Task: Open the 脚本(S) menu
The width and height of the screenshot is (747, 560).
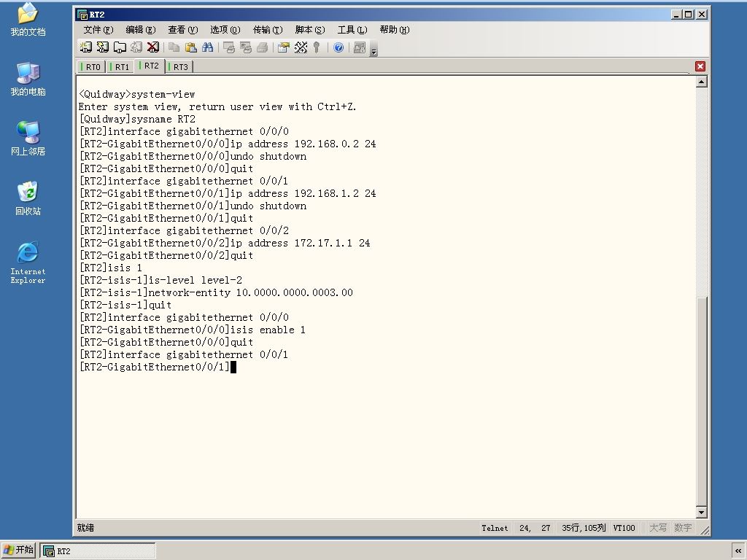Action: pos(310,29)
